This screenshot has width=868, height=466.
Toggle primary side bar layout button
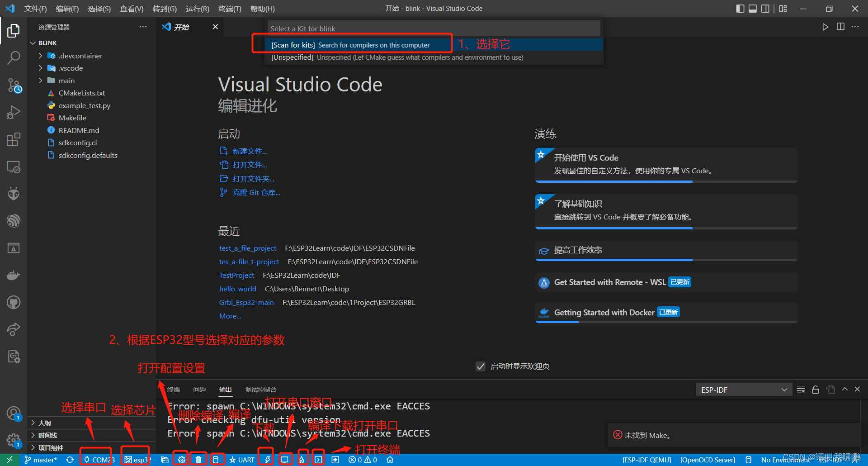pyautogui.click(x=740, y=9)
